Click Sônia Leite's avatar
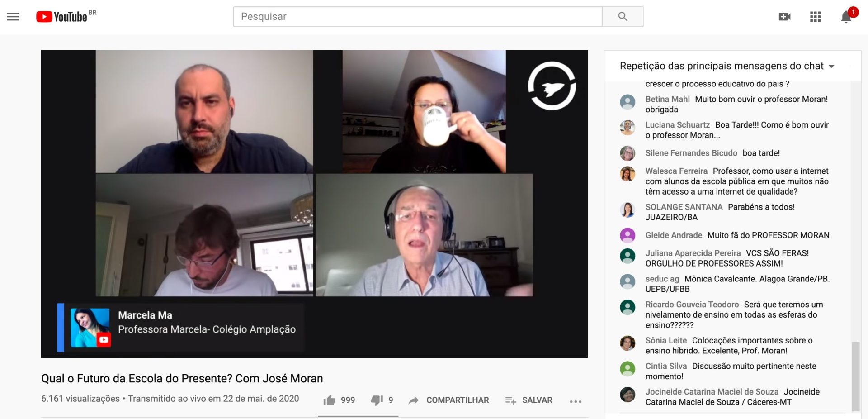868x419 pixels. click(x=627, y=343)
